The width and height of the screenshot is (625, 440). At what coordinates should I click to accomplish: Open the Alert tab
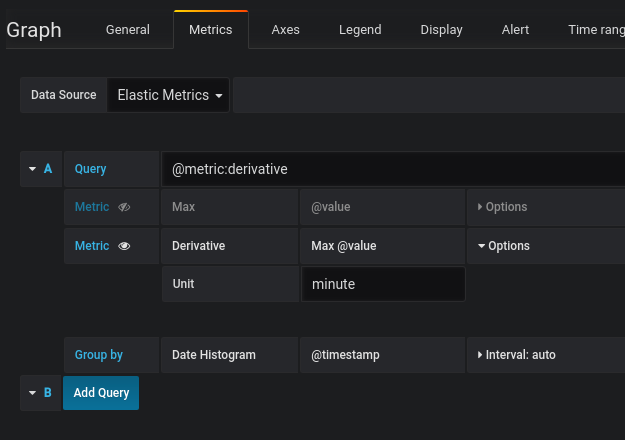point(515,30)
